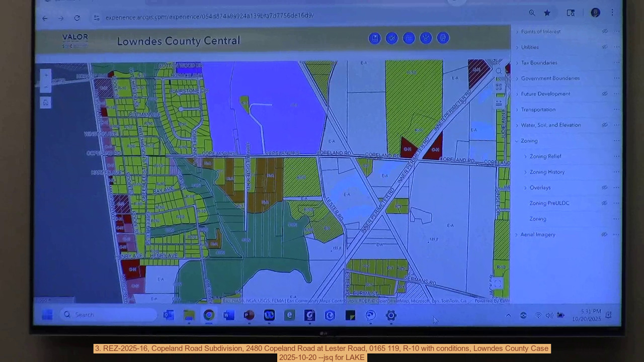Show the Future Development layer

[605, 94]
